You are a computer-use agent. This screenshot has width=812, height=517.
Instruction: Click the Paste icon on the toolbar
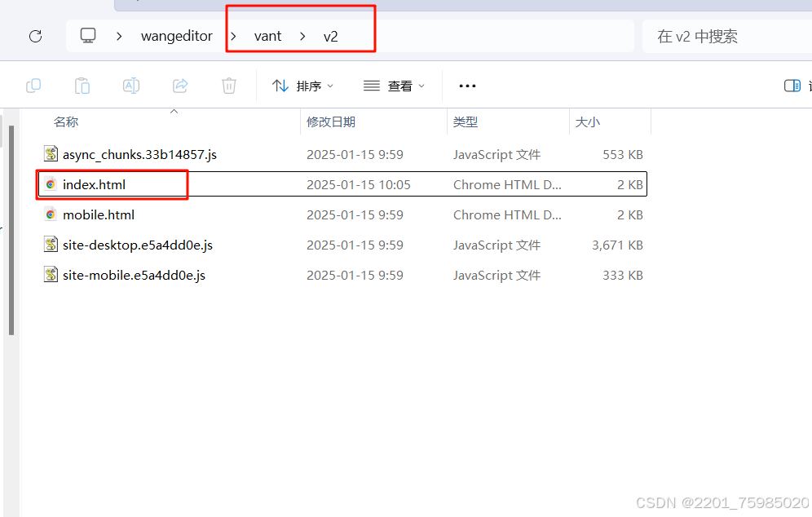tap(82, 85)
